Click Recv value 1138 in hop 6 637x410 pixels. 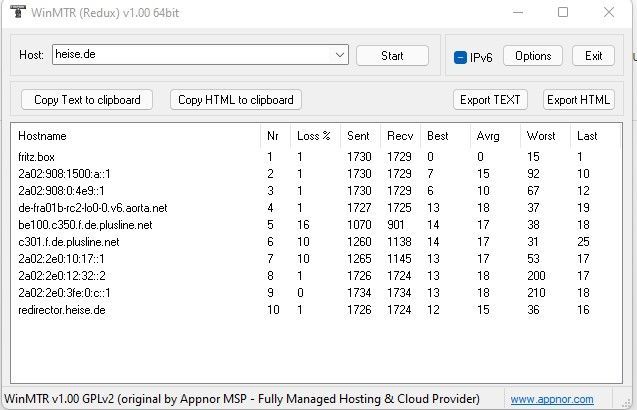pyautogui.click(x=399, y=242)
